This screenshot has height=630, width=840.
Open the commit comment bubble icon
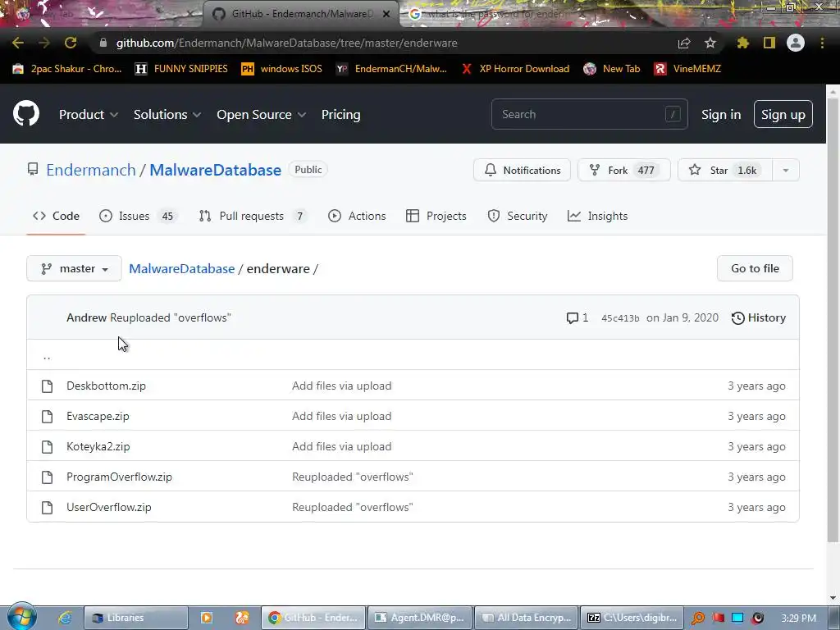coord(572,318)
